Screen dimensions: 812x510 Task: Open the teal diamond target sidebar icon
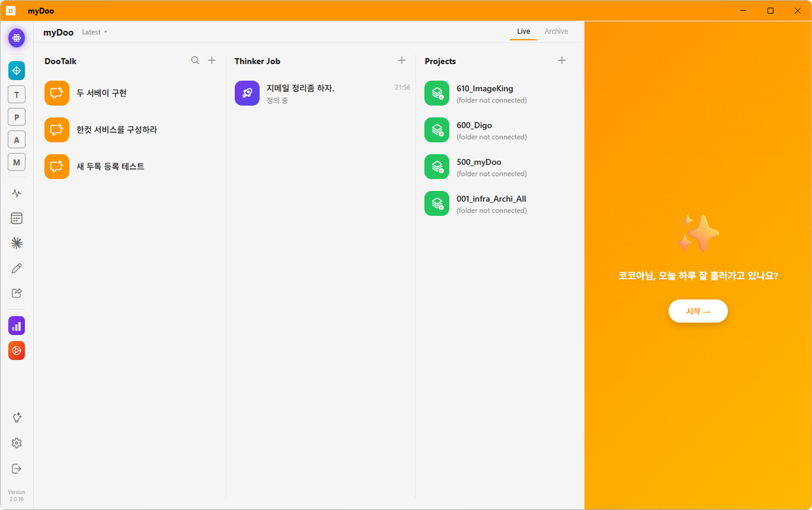(x=17, y=71)
